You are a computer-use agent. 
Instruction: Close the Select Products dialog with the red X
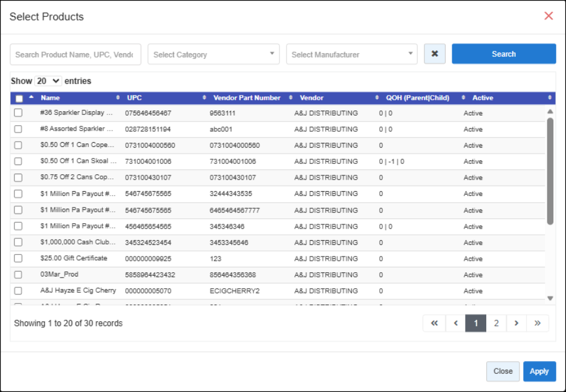click(548, 16)
